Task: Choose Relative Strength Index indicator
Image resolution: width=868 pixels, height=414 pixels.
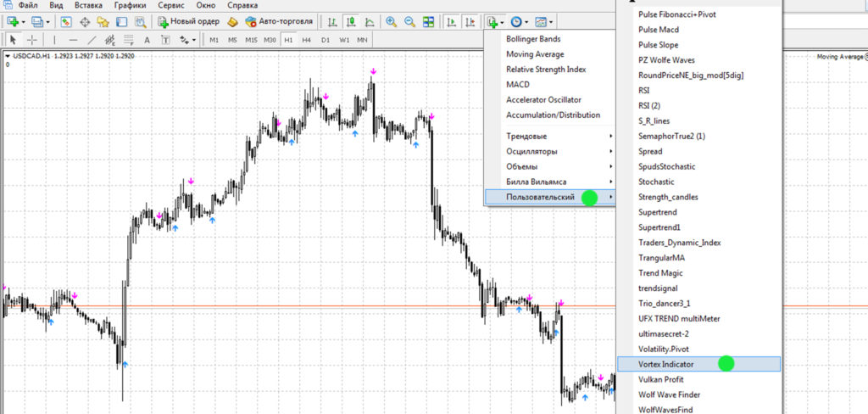Action: tap(546, 70)
